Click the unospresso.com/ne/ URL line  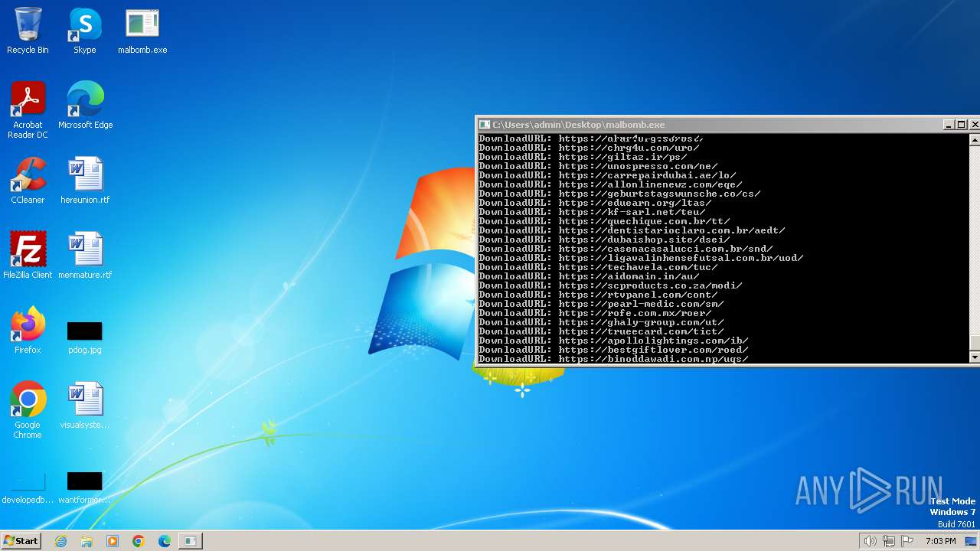click(598, 166)
